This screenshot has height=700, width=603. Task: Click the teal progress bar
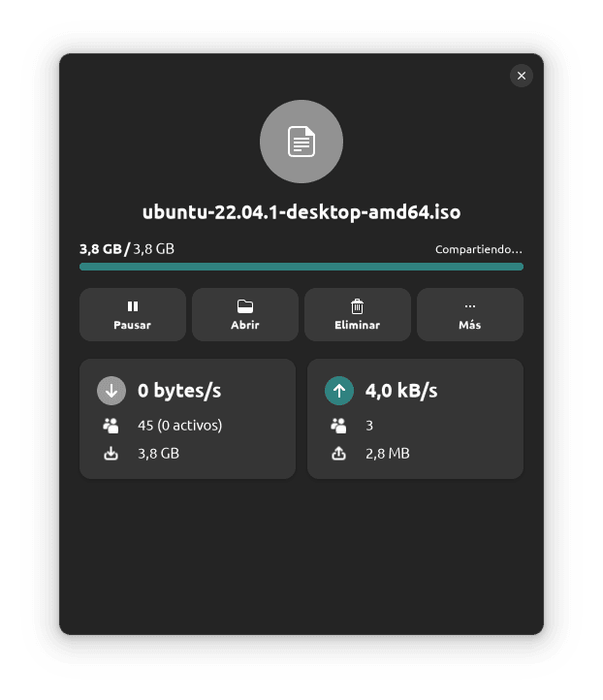tap(301, 267)
